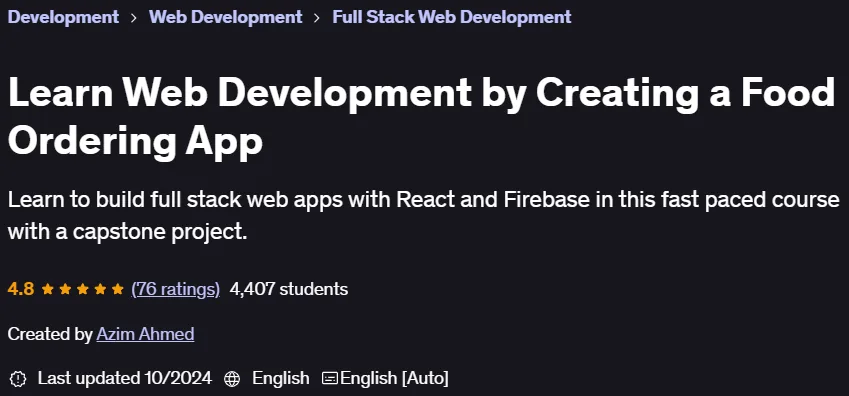The width and height of the screenshot is (849, 396).
Task: Open the Development breadcrumb link
Action: 63,17
